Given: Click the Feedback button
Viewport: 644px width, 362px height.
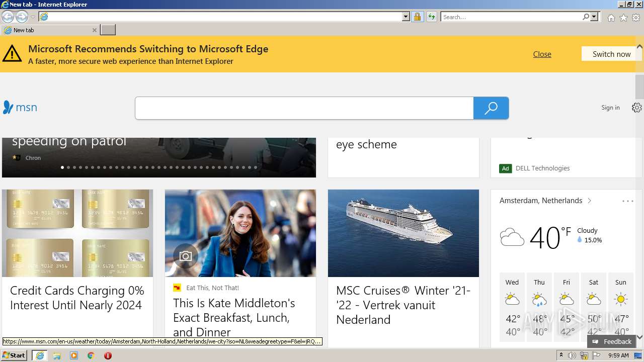Looking at the screenshot, I should point(611,341).
